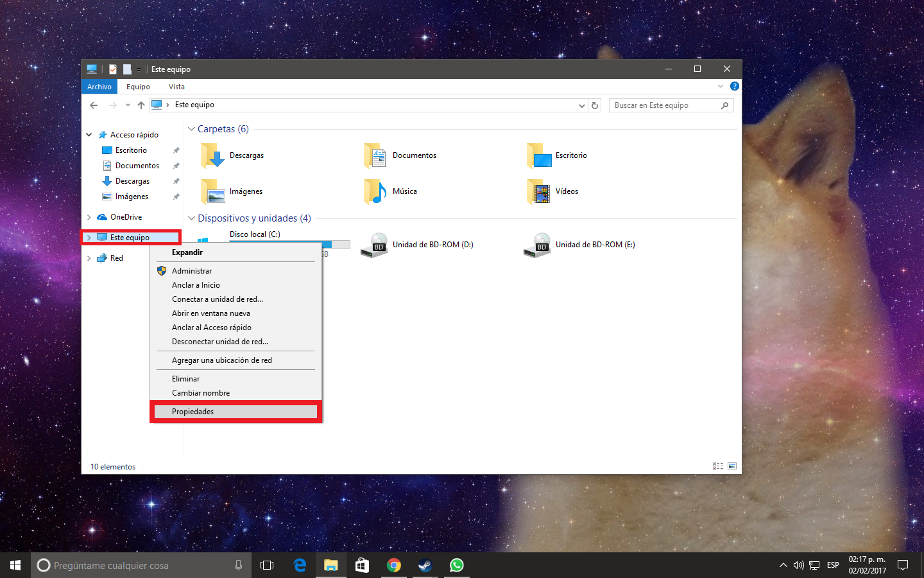Click the Back navigation arrow
924x578 pixels.
pos(94,105)
